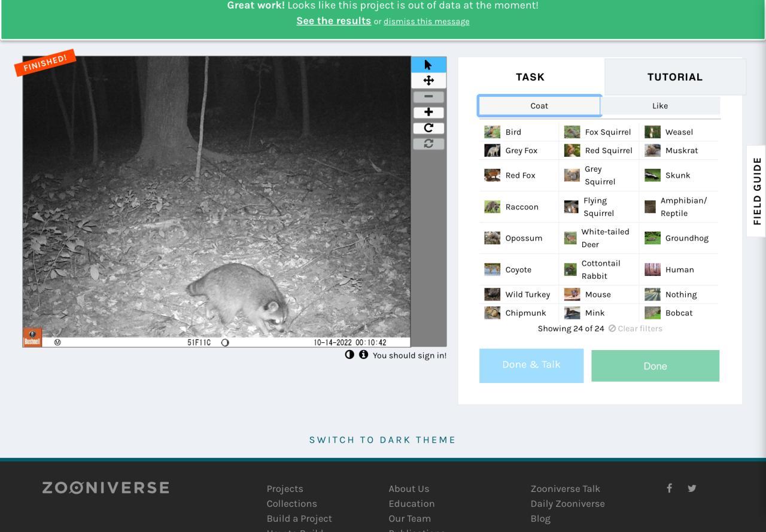Open the Like filter dropdown
766x532 pixels.
coord(660,106)
